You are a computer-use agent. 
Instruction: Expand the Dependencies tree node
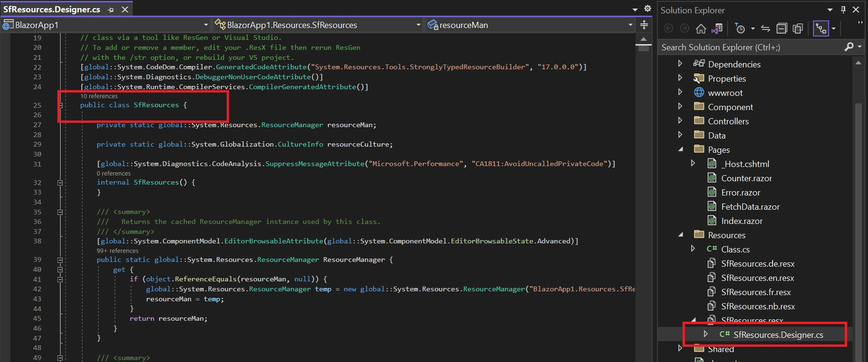(680, 64)
